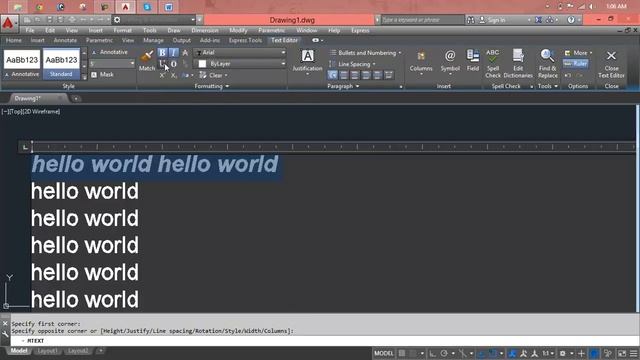This screenshot has height=360, width=640.
Task: Click the MTEXT command line input
Action: (x=324, y=340)
